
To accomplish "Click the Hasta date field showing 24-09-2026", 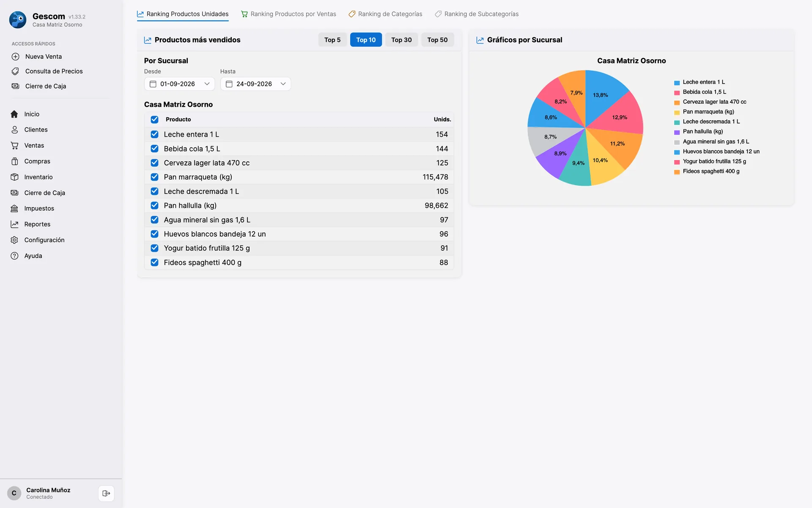I will [x=255, y=84].
